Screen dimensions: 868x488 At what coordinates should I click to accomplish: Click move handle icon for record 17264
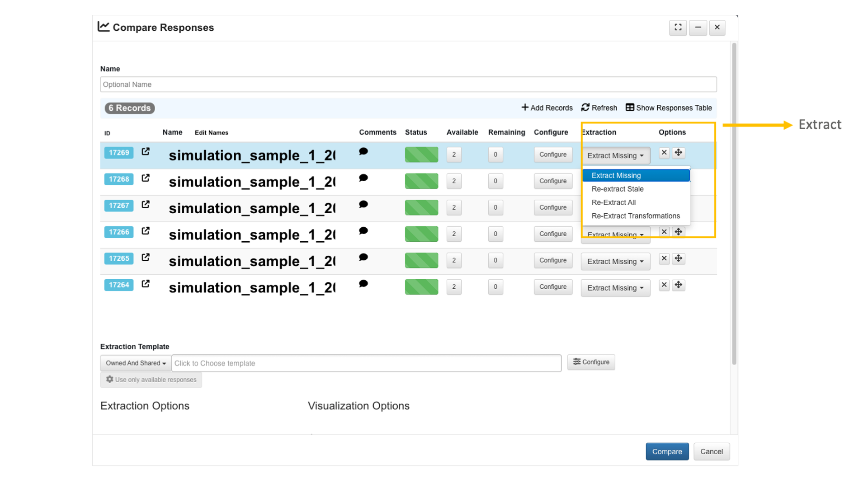(x=678, y=285)
